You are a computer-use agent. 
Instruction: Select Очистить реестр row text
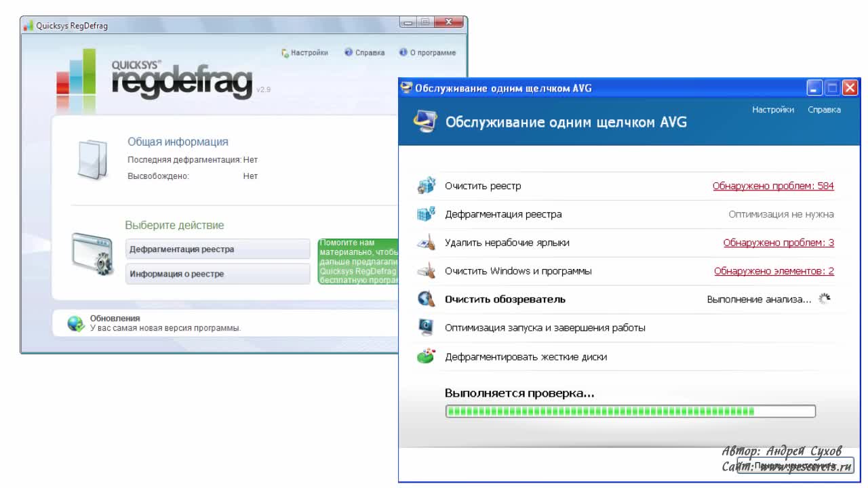pyautogui.click(x=483, y=186)
